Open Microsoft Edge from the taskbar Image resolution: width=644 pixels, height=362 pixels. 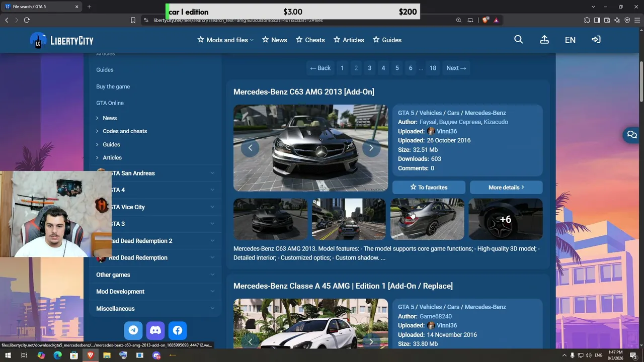(x=57, y=355)
